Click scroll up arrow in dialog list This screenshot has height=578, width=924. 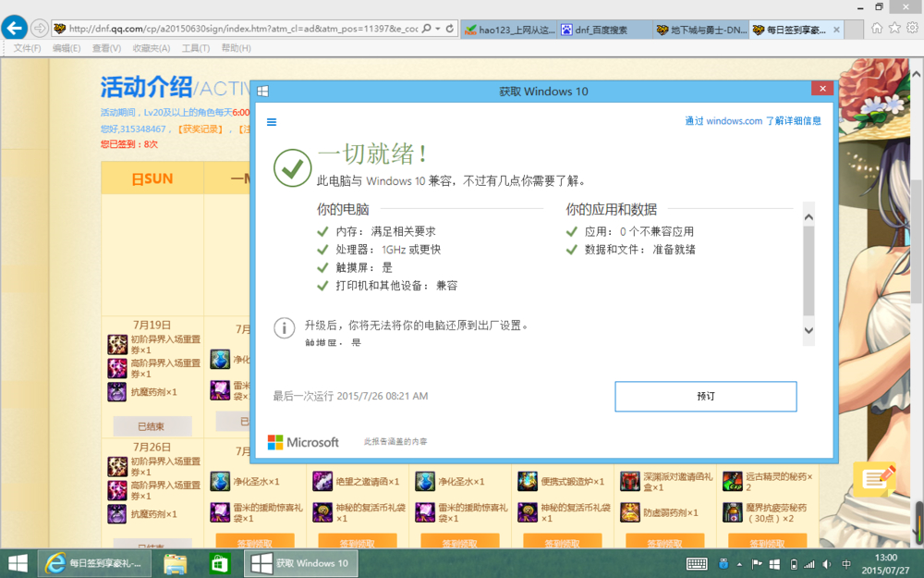coord(809,217)
